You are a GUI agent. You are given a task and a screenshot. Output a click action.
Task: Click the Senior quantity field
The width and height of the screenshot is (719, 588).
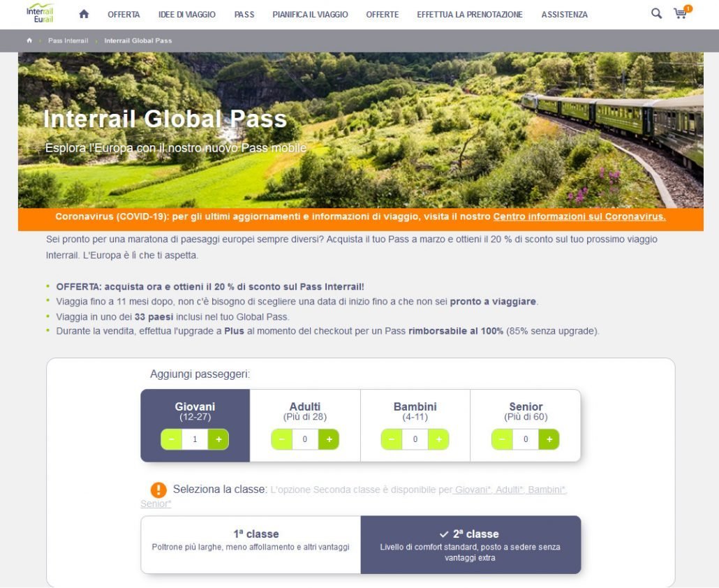[526, 439]
